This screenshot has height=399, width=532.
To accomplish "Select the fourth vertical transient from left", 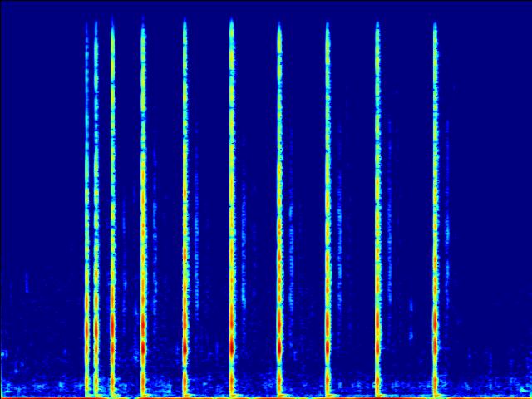I will tap(143, 208).
